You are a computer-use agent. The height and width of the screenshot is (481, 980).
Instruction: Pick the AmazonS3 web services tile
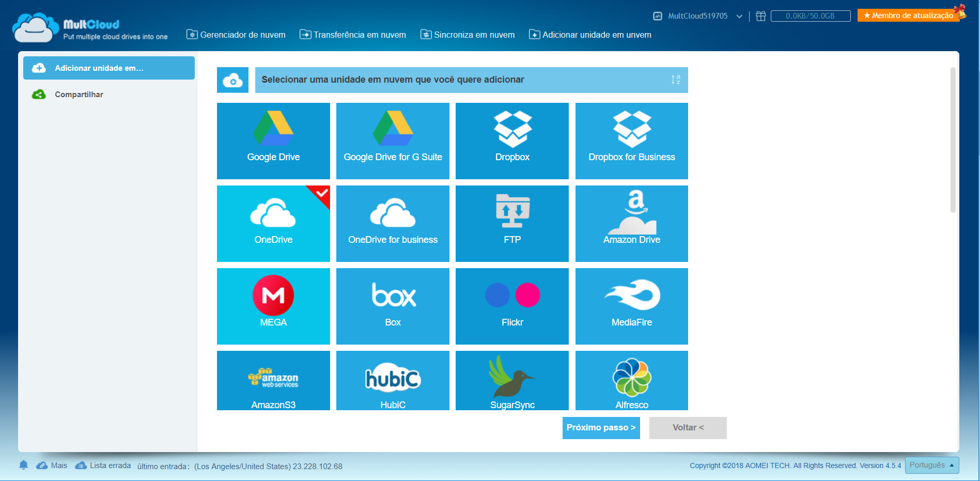click(273, 381)
